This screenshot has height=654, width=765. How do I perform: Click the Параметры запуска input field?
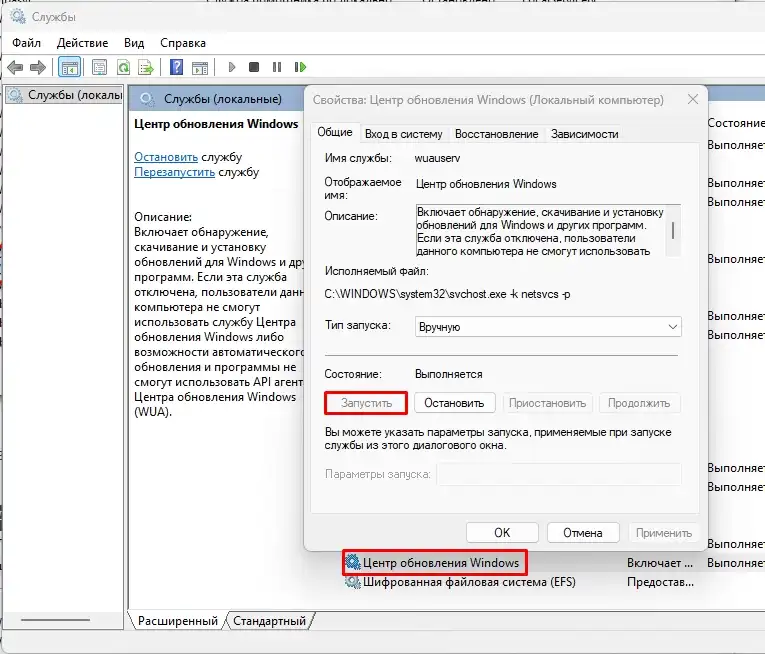click(559, 474)
